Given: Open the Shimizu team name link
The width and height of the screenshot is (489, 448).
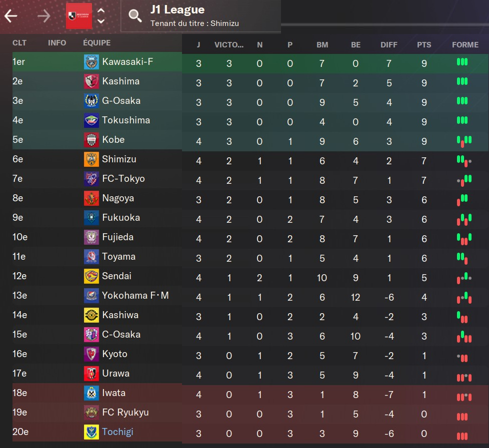Looking at the screenshot, I should 119,159.
